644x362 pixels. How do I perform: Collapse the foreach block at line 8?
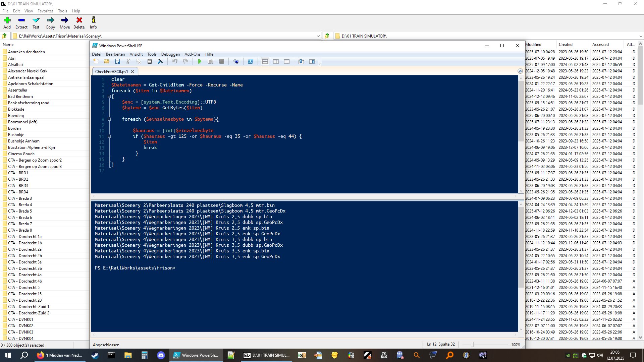109,119
